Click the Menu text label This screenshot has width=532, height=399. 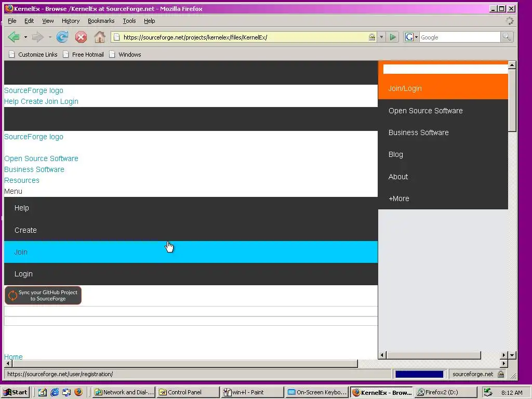click(x=13, y=191)
